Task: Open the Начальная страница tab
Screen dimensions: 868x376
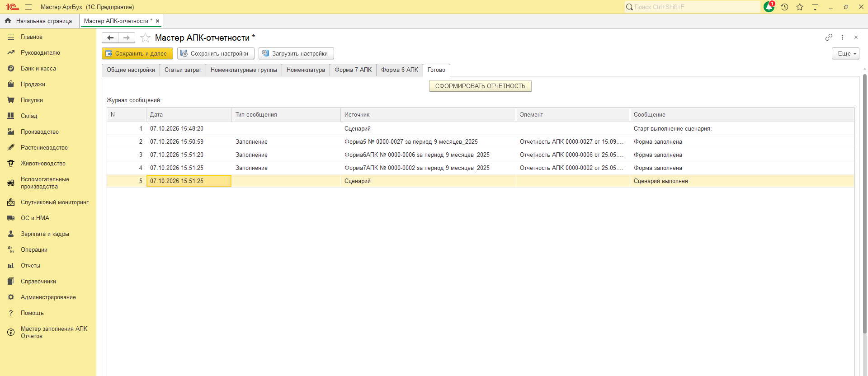Action: click(39, 21)
